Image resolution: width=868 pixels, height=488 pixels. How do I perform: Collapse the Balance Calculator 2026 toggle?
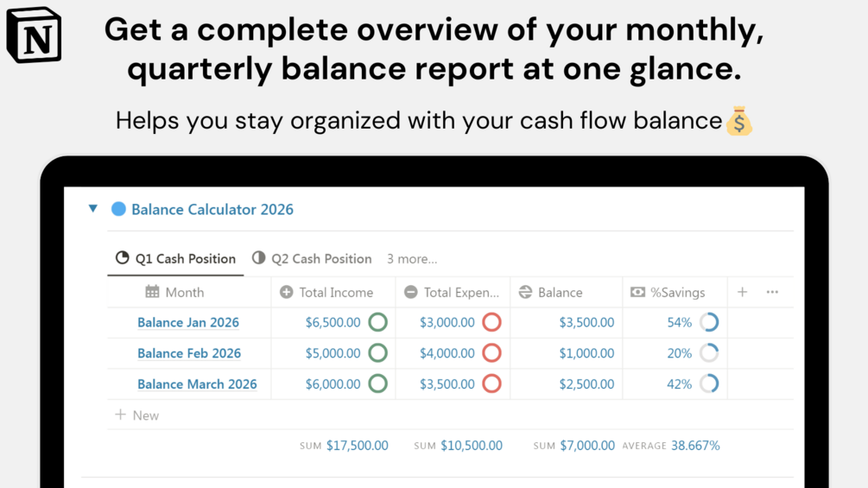[x=93, y=209]
